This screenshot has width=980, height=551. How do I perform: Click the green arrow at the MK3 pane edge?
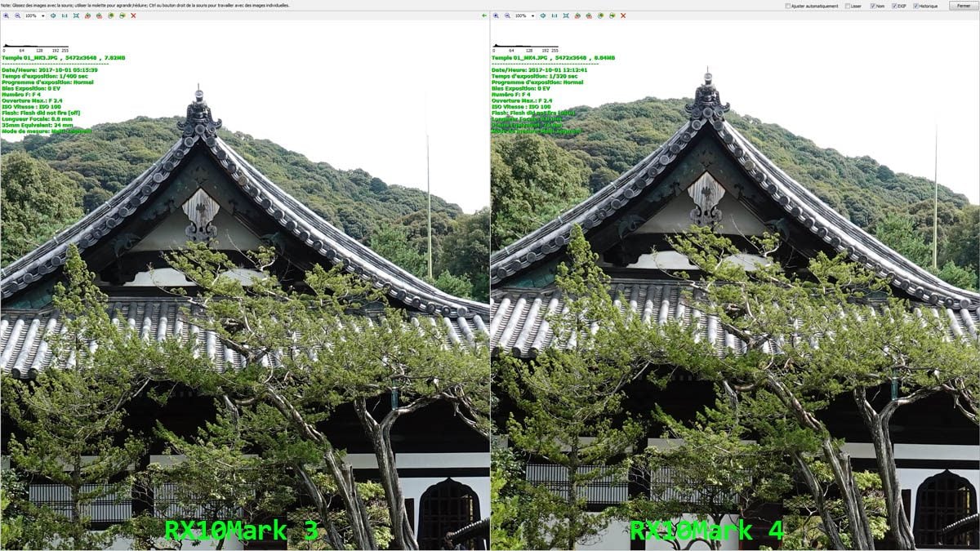click(x=484, y=16)
